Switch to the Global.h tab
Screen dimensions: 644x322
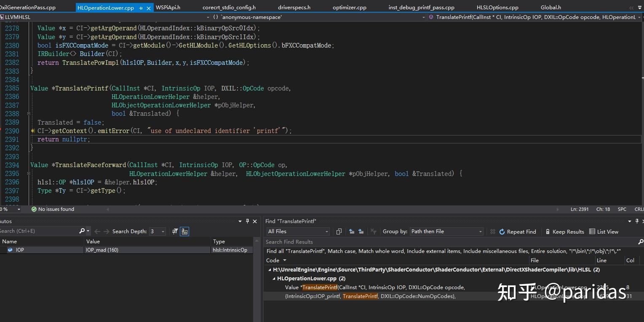[x=551, y=8]
